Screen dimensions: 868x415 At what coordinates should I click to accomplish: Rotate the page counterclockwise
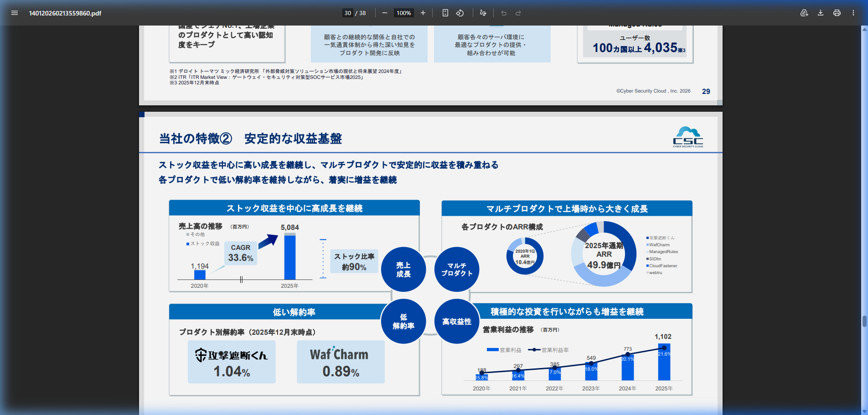pyautogui.click(x=460, y=13)
